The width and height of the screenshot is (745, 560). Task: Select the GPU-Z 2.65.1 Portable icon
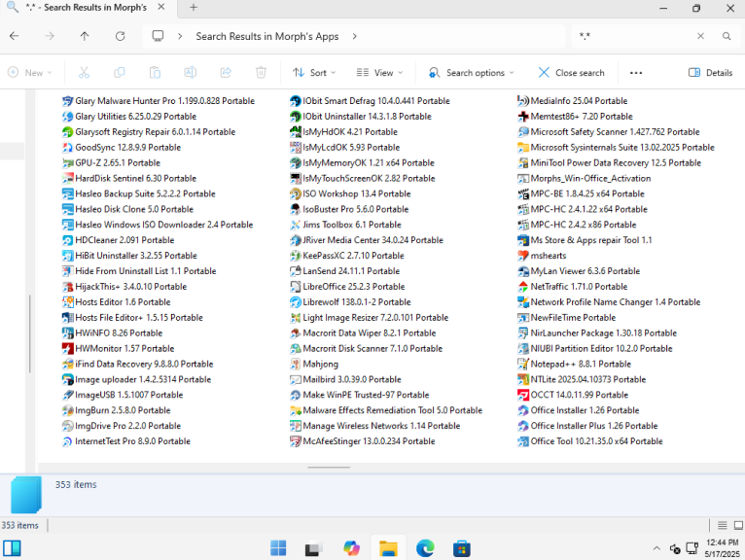point(67,163)
